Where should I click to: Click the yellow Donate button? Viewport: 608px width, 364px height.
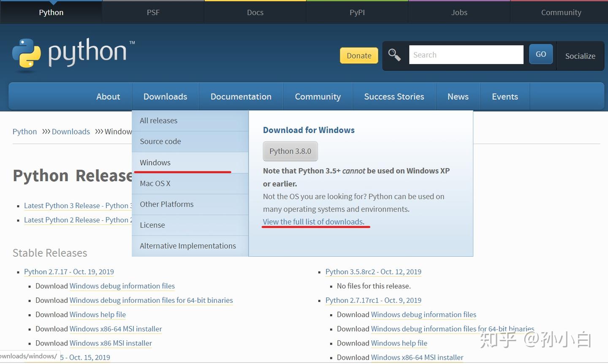pos(359,56)
